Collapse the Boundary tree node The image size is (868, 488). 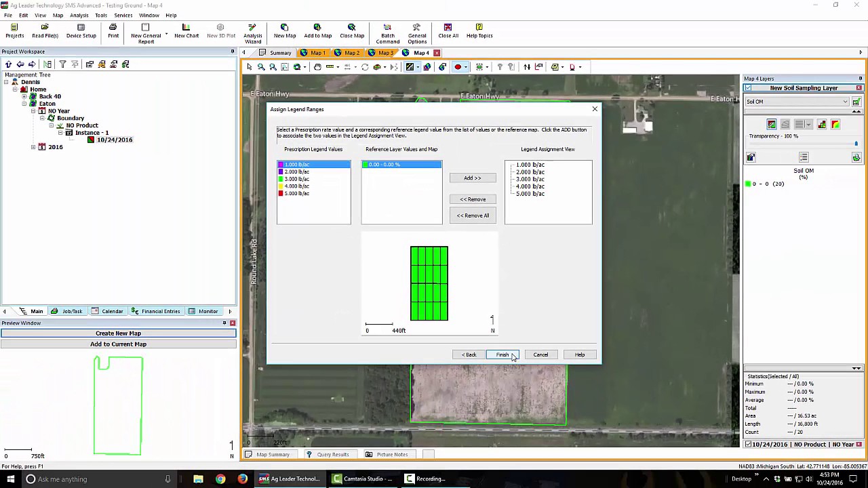pyautogui.click(x=42, y=118)
